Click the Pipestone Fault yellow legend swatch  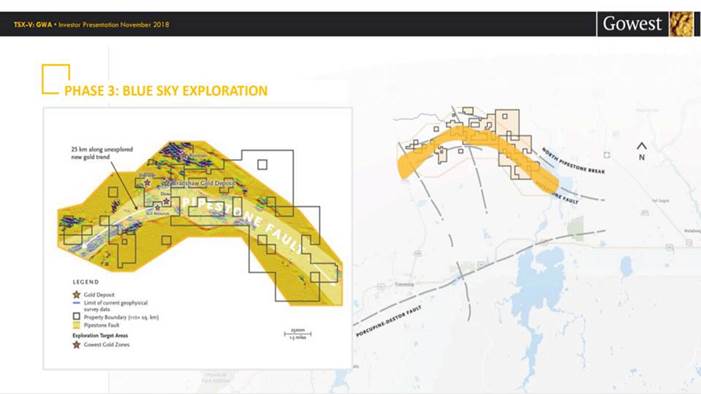76,325
